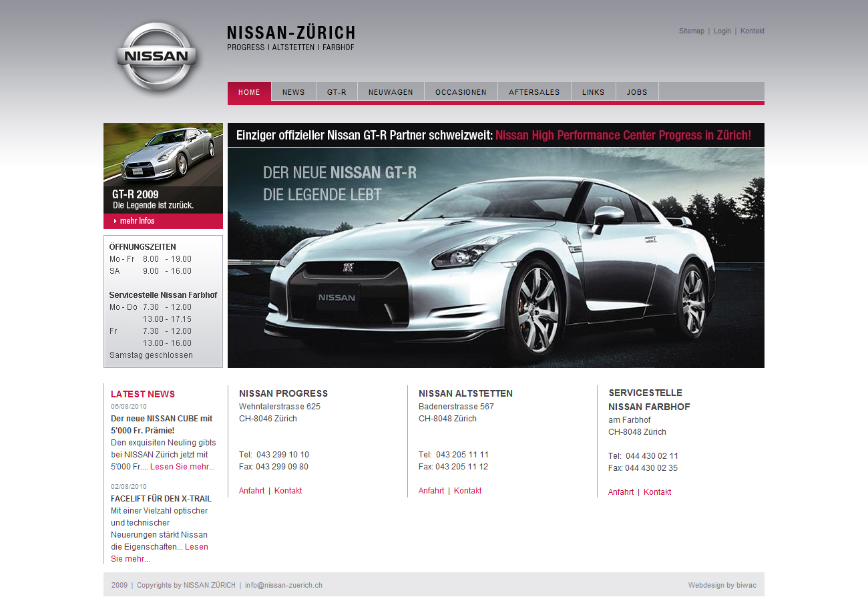This screenshot has width=868, height=601.
Task: Click the Badenerstrasse 567 address
Action: coord(456,407)
